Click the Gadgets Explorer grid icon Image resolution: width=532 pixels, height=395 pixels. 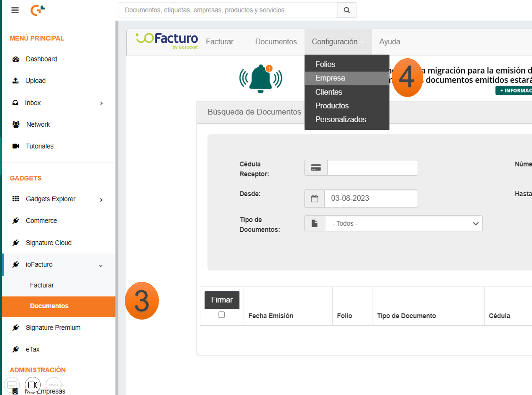(16, 199)
